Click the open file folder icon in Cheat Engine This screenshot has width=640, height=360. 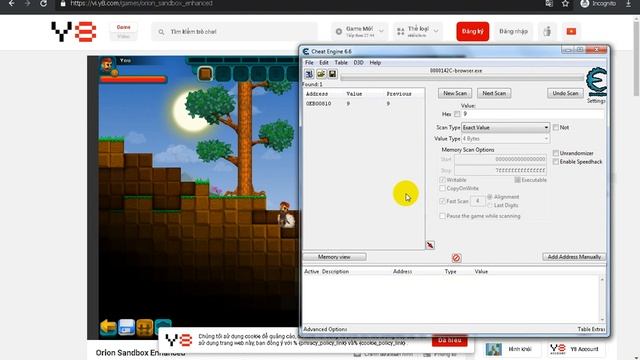pos(321,74)
